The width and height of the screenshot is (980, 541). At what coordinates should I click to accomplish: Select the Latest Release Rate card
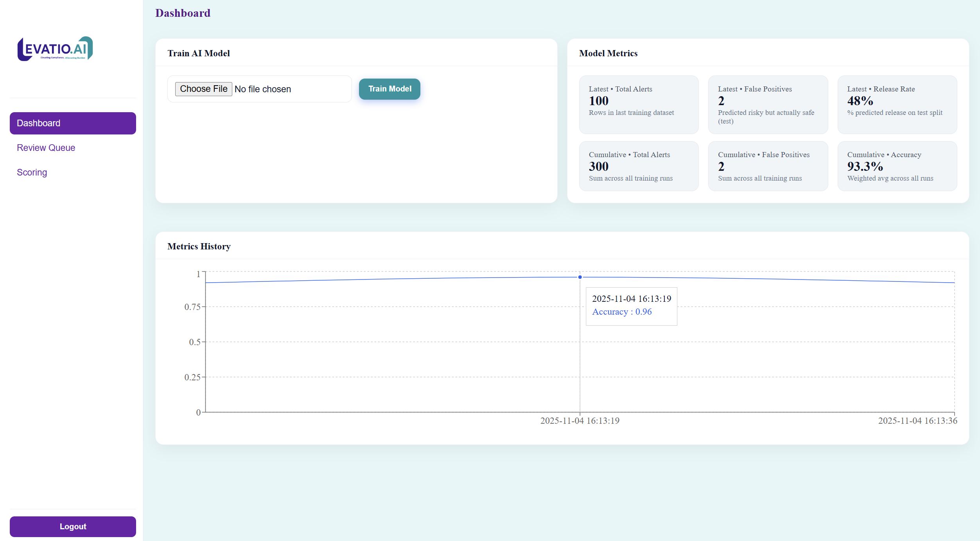[x=897, y=104]
